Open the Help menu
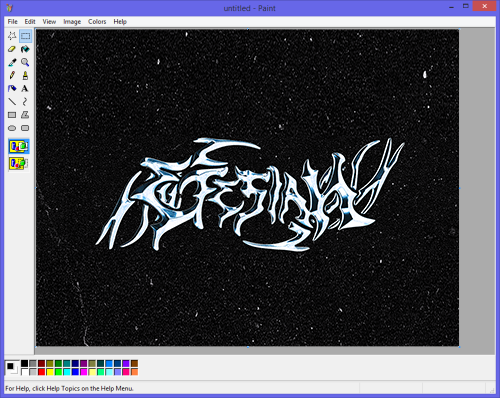 120,22
